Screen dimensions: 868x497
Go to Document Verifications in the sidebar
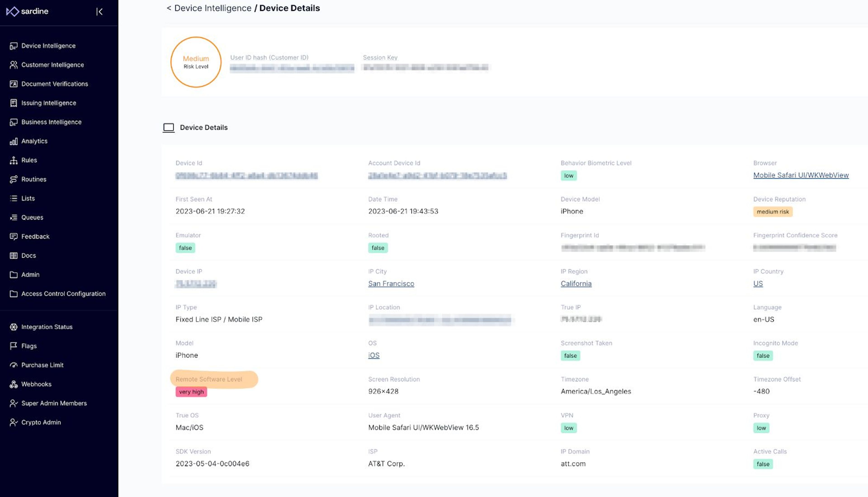tap(55, 84)
